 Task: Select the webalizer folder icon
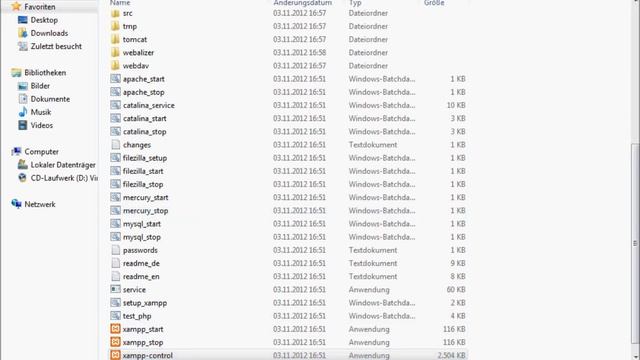pyautogui.click(x=116, y=52)
